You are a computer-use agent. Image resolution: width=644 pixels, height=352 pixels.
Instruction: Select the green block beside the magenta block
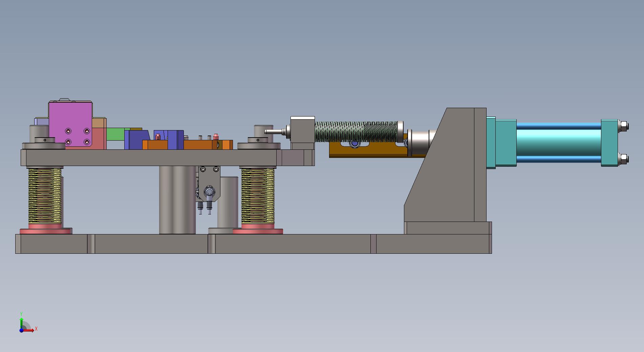(115, 134)
